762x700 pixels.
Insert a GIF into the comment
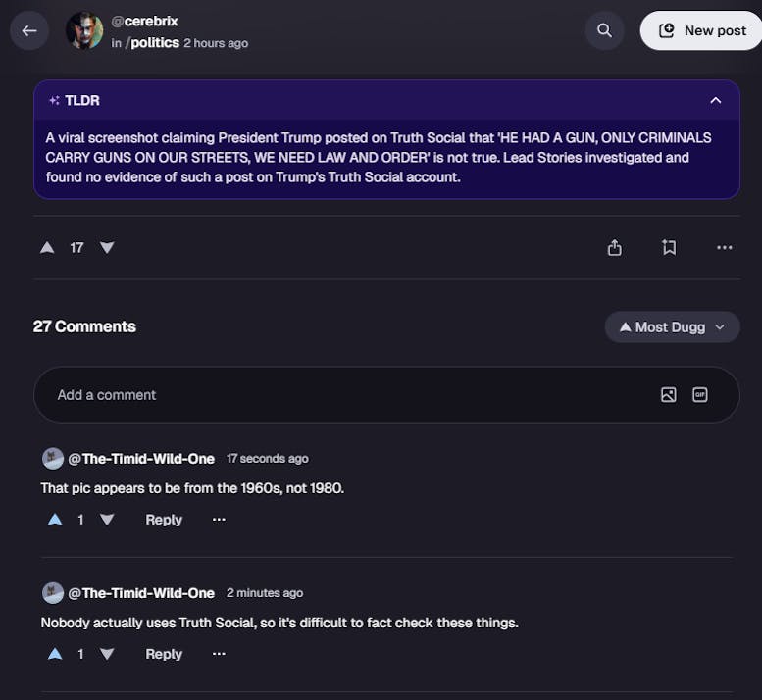700,395
